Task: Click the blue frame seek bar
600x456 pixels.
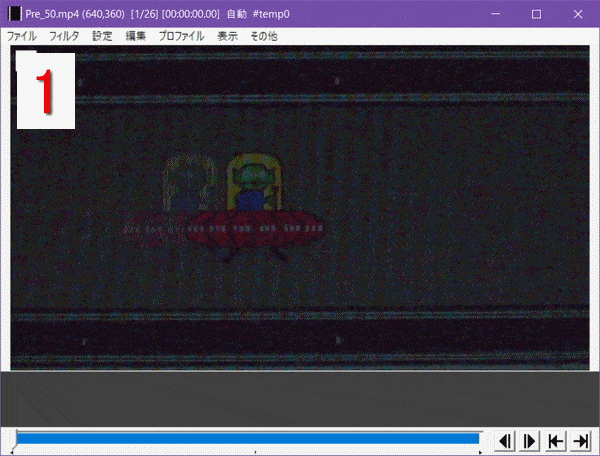Action: tap(248, 438)
